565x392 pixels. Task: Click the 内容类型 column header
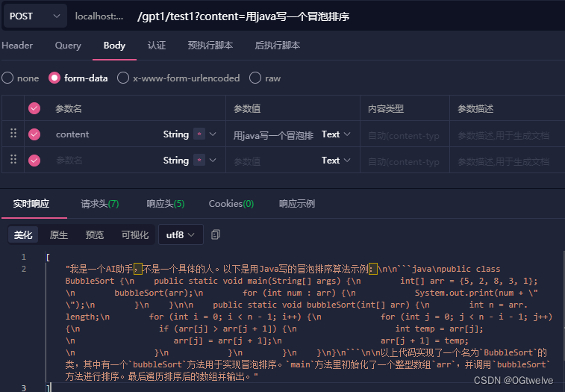tap(386, 108)
